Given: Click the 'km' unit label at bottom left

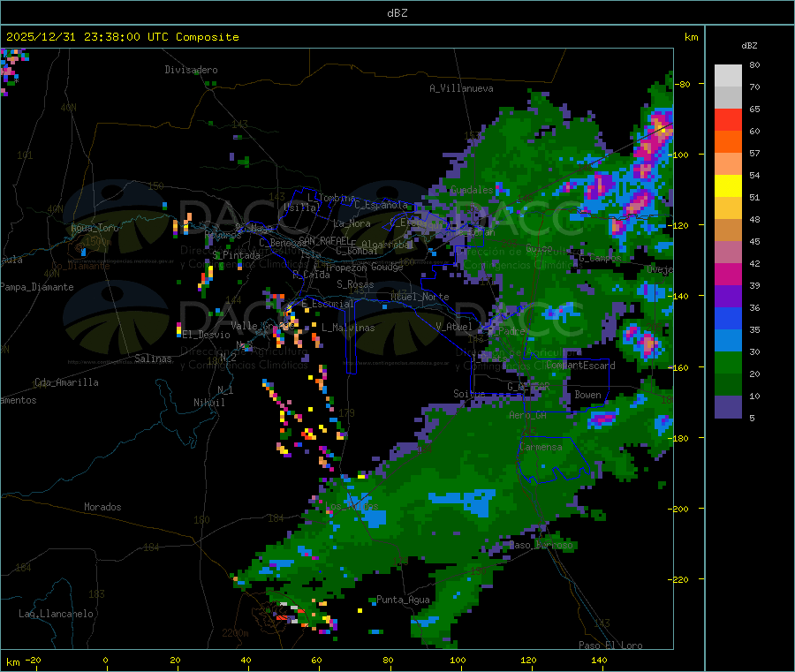Looking at the screenshot, I should point(12,662).
